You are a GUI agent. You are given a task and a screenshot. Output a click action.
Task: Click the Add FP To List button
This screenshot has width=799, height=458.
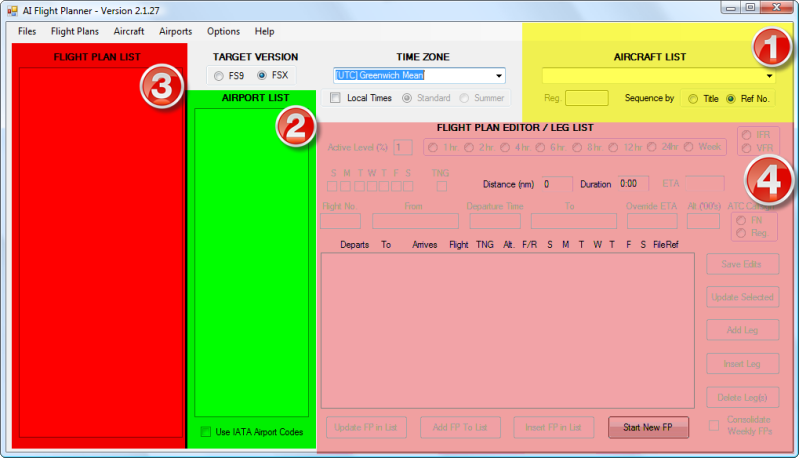coord(460,427)
